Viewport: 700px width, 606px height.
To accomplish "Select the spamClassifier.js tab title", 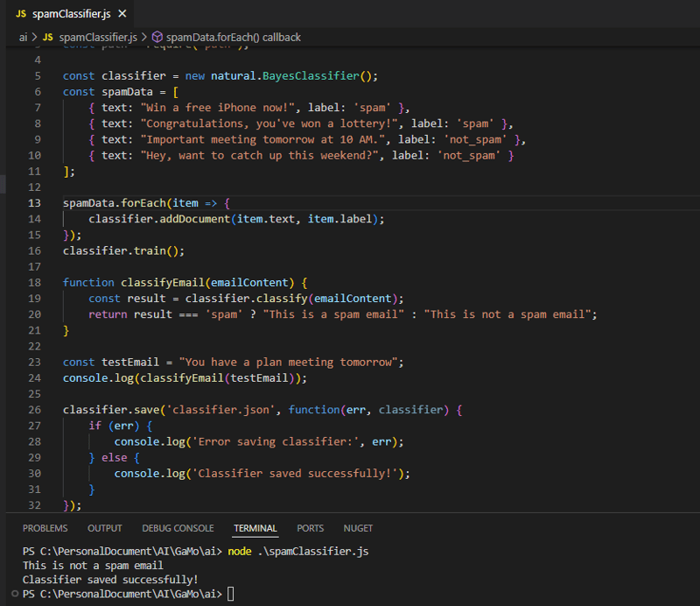I will (x=72, y=14).
